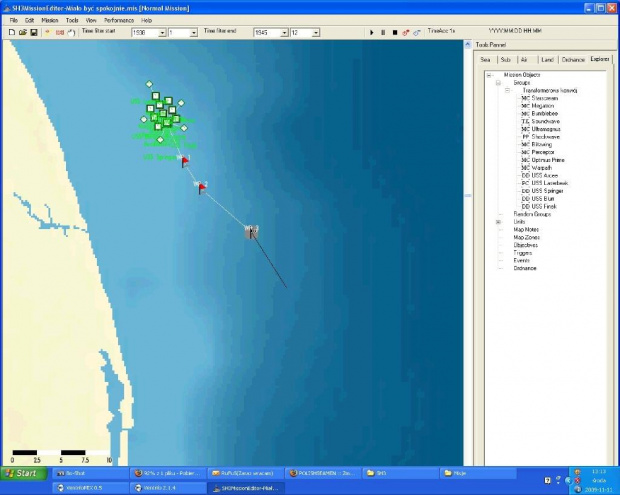This screenshot has width=620, height=495.
Task: Click the red flag waypoint on map
Action: pos(185,160)
